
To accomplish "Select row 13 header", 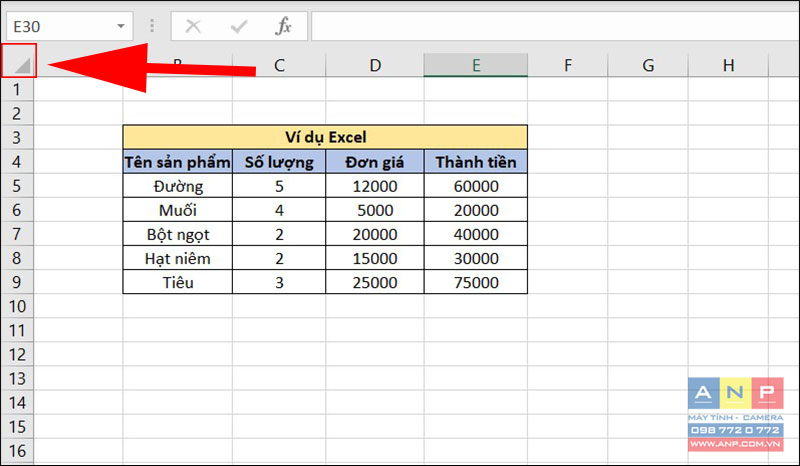I will [x=17, y=378].
